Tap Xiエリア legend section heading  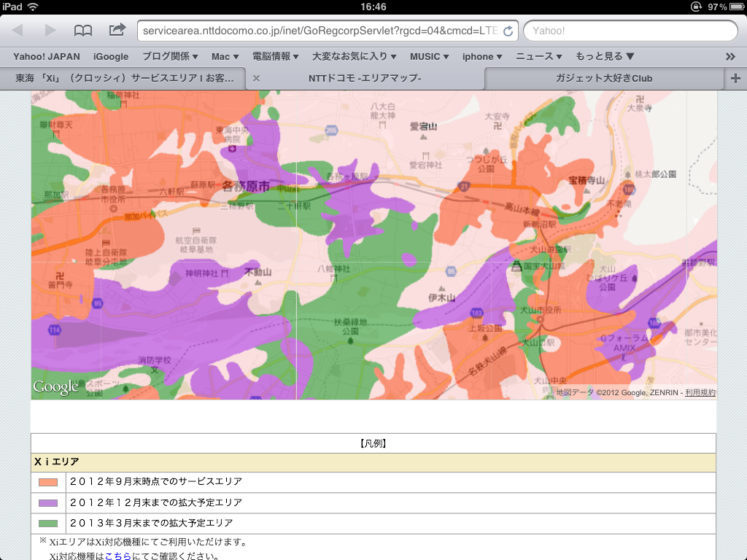(x=57, y=462)
